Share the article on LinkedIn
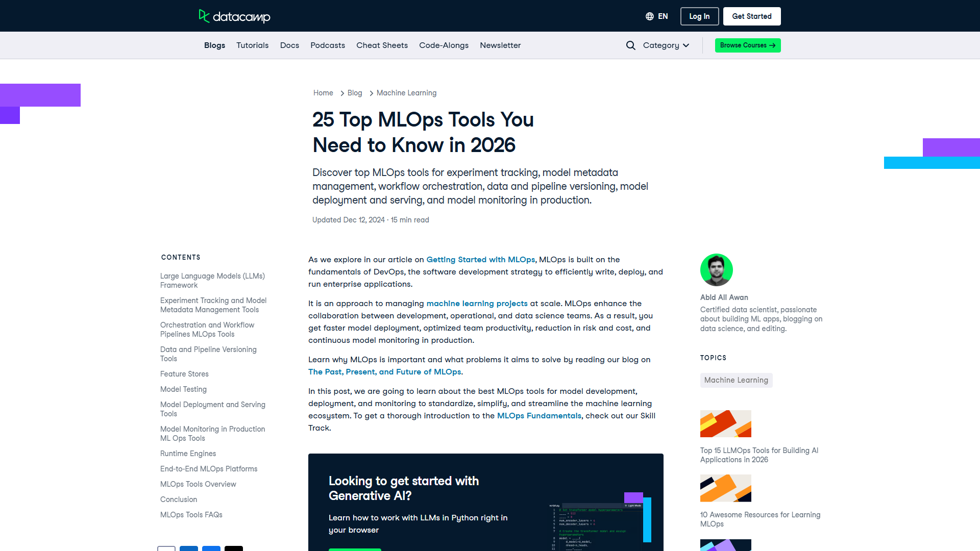This screenshot has height=551, width=980. click(189, 549)
